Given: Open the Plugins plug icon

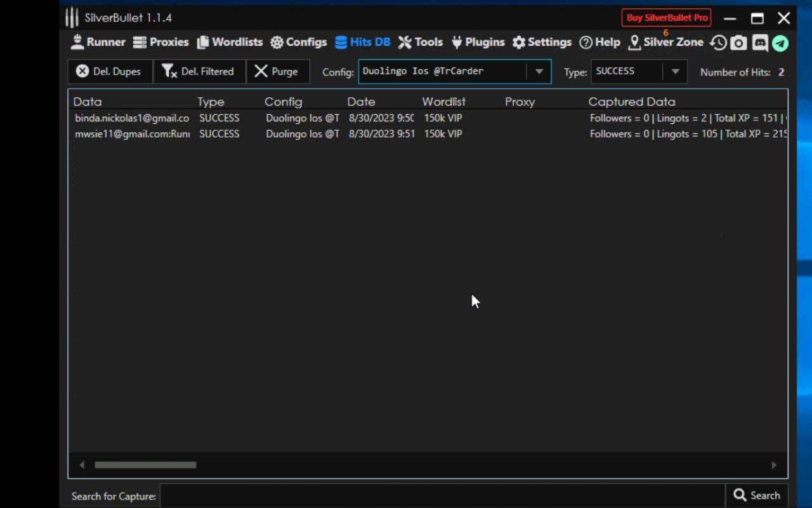Looking at the screenshot, I should click(478, 43).
